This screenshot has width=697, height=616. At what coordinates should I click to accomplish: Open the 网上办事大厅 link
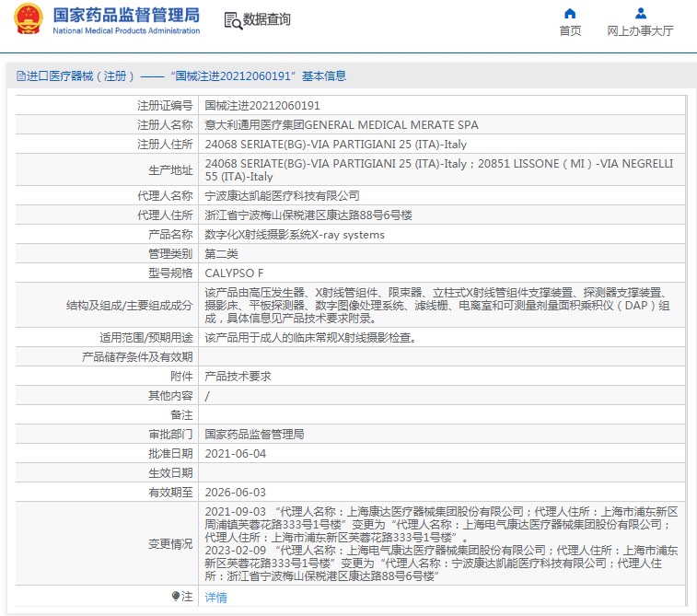tap(640, 30)
